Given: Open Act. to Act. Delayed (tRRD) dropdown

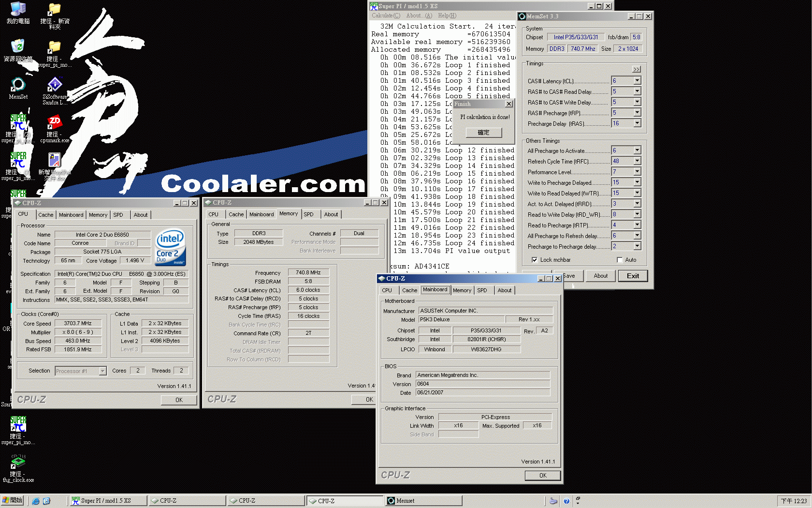Looking at the screenshot, I should pyautogui.click(x=637, y=204).
